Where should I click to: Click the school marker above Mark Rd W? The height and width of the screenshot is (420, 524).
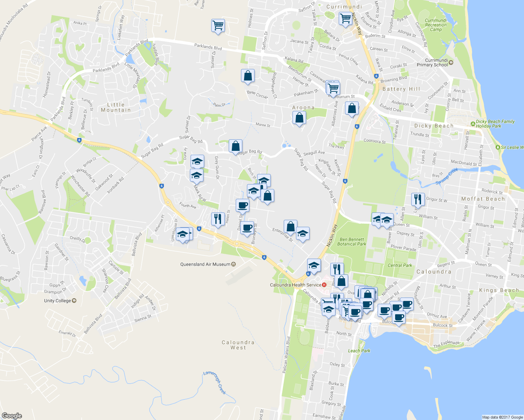(196, 176)
